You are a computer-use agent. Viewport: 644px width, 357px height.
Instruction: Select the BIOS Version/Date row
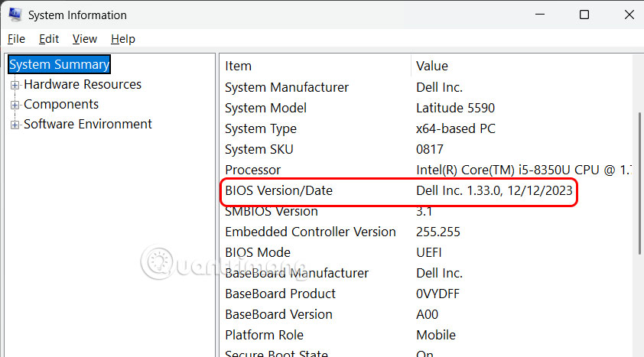278,191
